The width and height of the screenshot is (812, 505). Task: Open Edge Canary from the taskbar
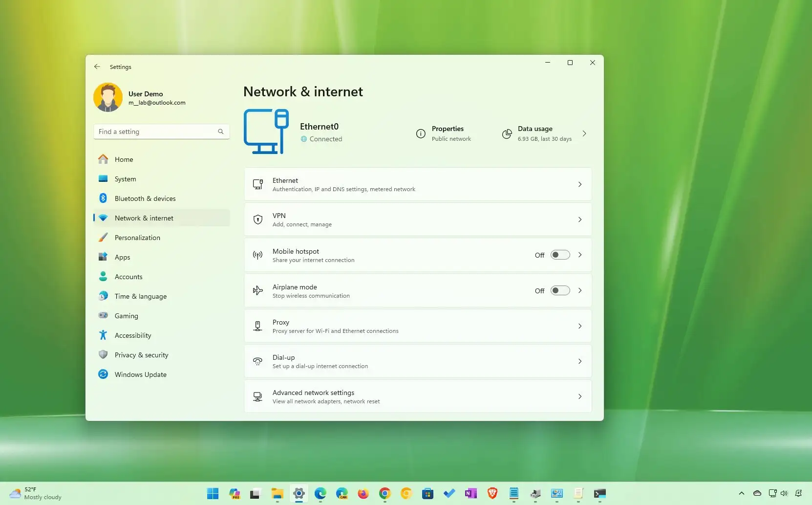(x=342, y=494)
